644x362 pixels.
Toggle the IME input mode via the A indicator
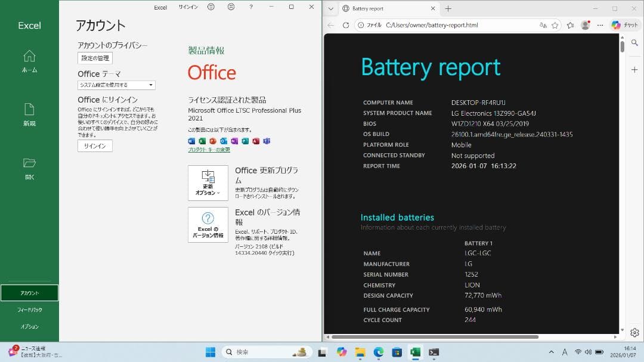pyautogui.click(x=564, y=352)
